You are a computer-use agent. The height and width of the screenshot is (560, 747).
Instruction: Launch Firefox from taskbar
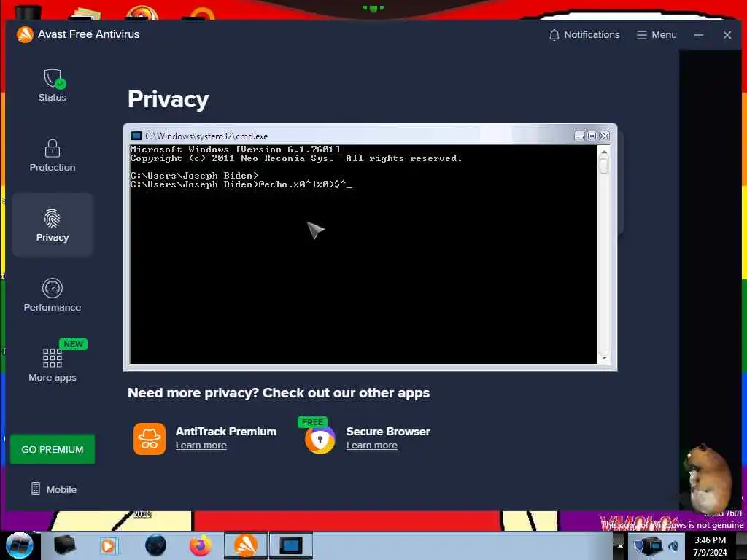point(201,545)
